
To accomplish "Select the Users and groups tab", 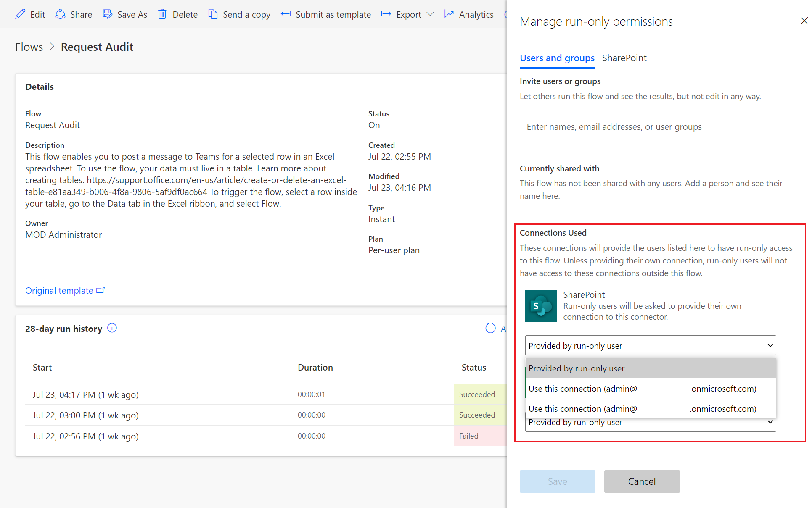I will (557, 58).
